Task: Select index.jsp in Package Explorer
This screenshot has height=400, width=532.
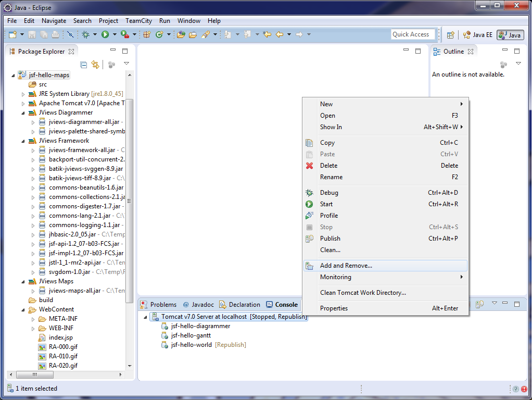Action: click(x=61, y=337)
